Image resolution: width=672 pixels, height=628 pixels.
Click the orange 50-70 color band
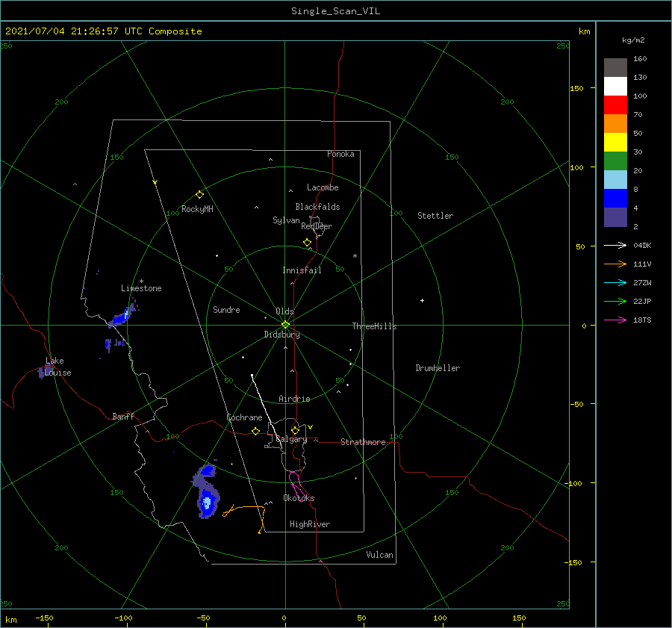click(615, 124)
